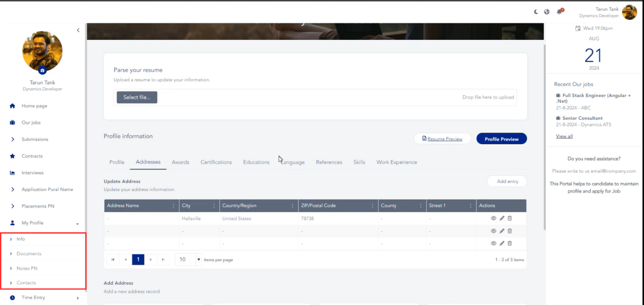This screenshot has height=305, width=644.
Task: Open Our jobs menu item
Action: (31, 123)
